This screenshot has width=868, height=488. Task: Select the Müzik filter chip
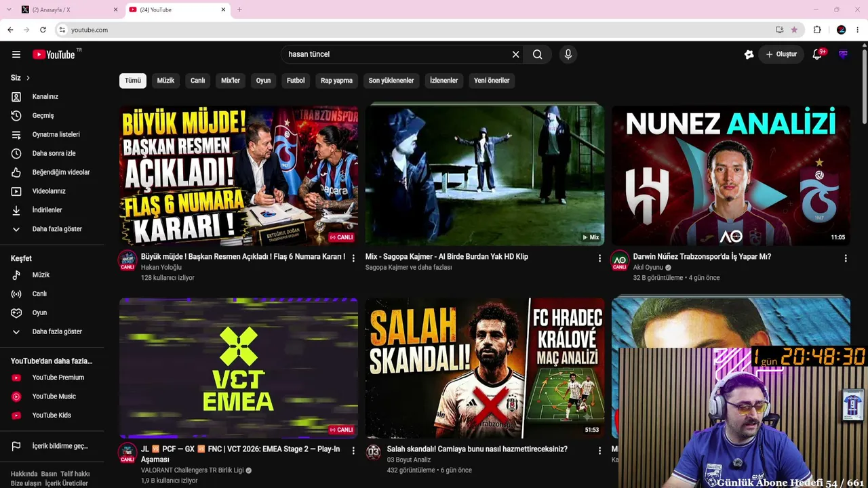[165, 81]
